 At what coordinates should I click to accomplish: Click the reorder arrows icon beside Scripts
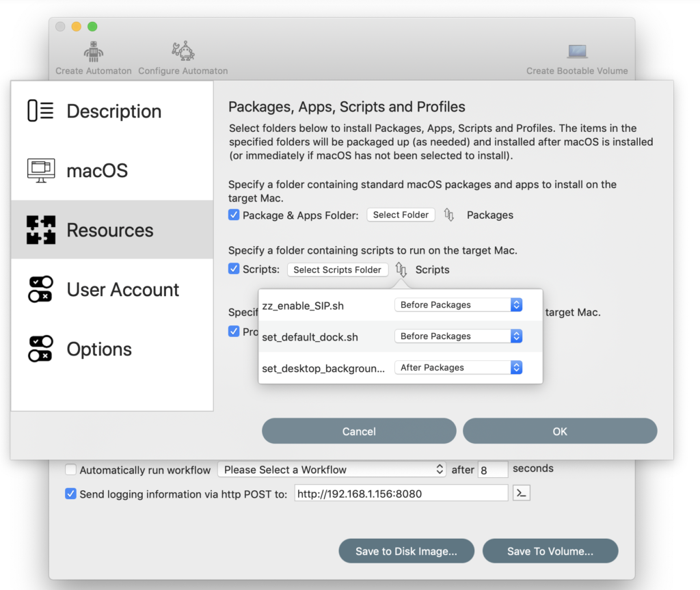(401, 269)
